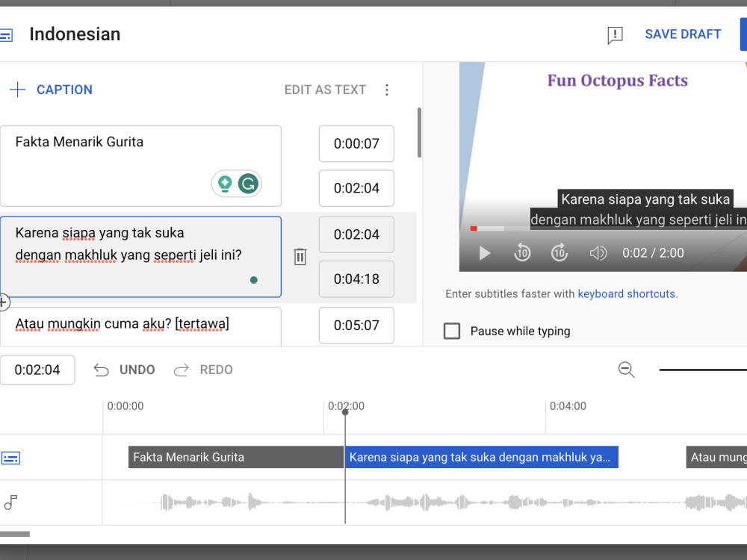Viewport: 747px width, 560px height.
Task: Select blue 'Karena siapa yang tak suka' timeline segment
Action: tap(482, 457)
